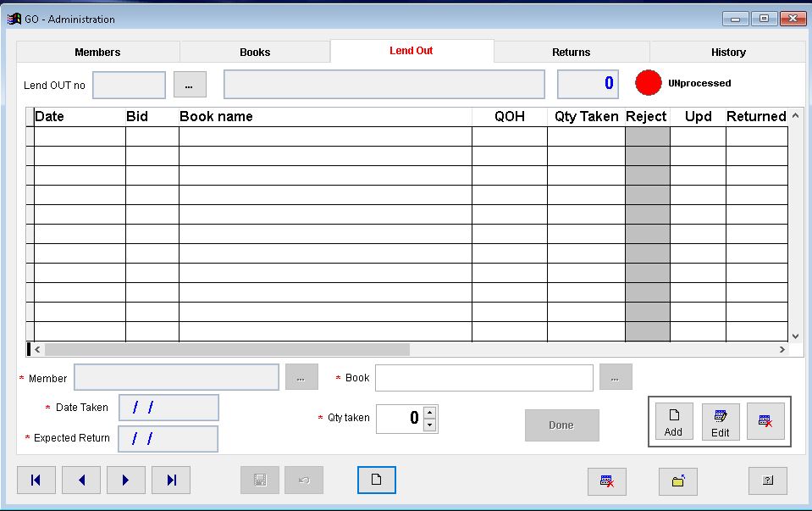The height and width of the screenshot is (511, 812).
Task: Click the red UNprocessed status indicator
Action: (649, 84)
